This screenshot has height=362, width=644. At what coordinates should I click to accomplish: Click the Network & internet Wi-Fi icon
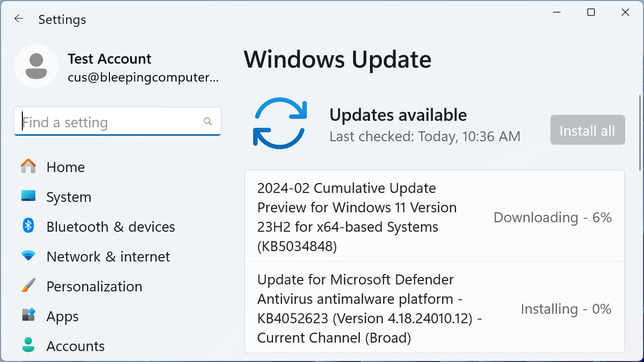pos(28,257)
